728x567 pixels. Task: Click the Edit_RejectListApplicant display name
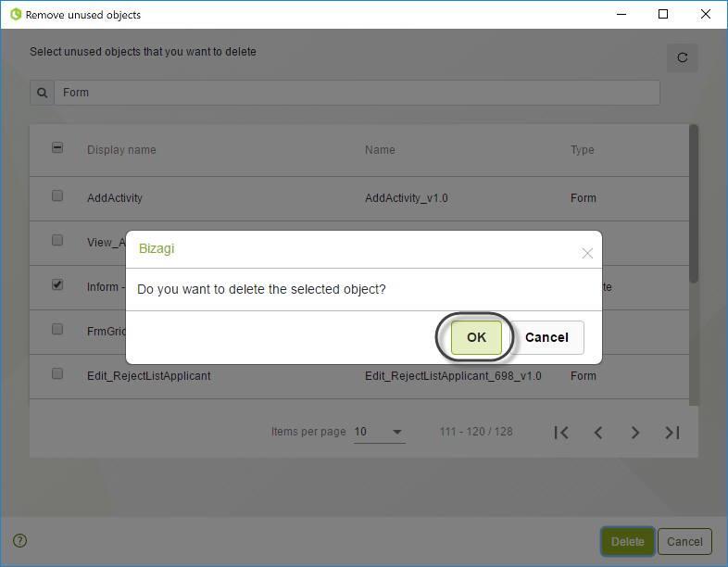pos(148,376)
